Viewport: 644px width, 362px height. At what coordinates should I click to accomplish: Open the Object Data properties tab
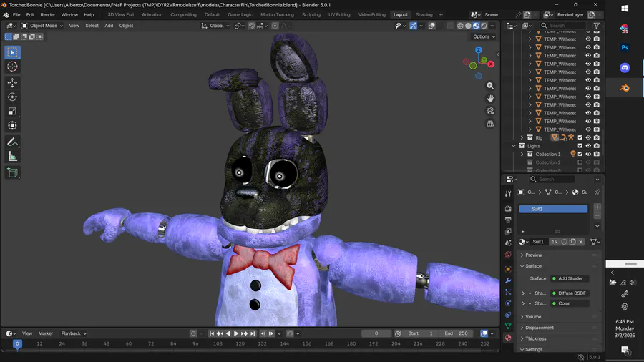click(508, 326)
